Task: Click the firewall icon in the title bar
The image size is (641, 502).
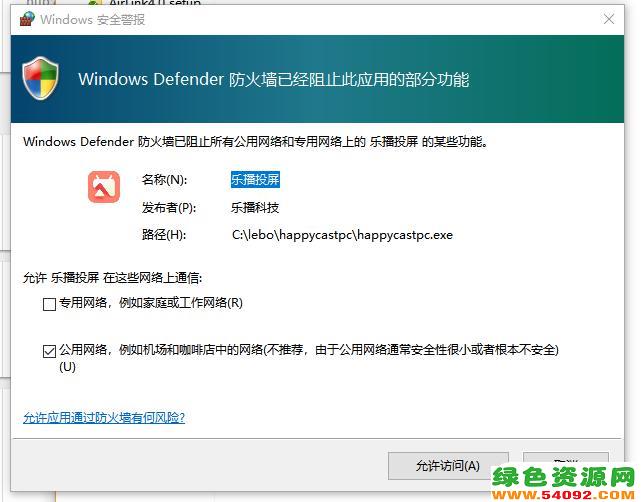Action: click(x=27, y=19)
